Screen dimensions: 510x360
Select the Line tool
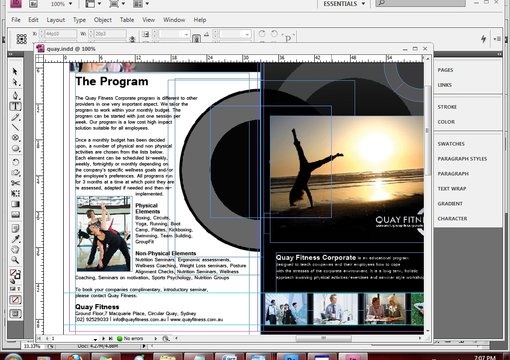point(15,127)
